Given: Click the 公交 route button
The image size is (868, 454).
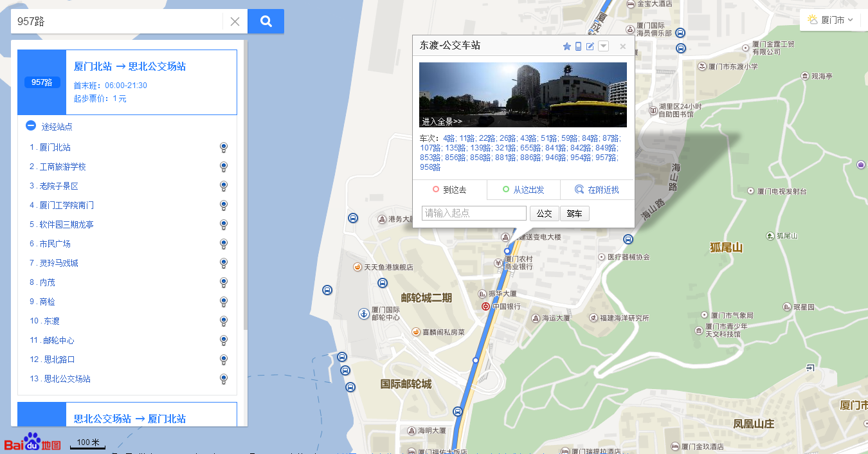Looking at the screenshot, I should click(x=545, y=213).
